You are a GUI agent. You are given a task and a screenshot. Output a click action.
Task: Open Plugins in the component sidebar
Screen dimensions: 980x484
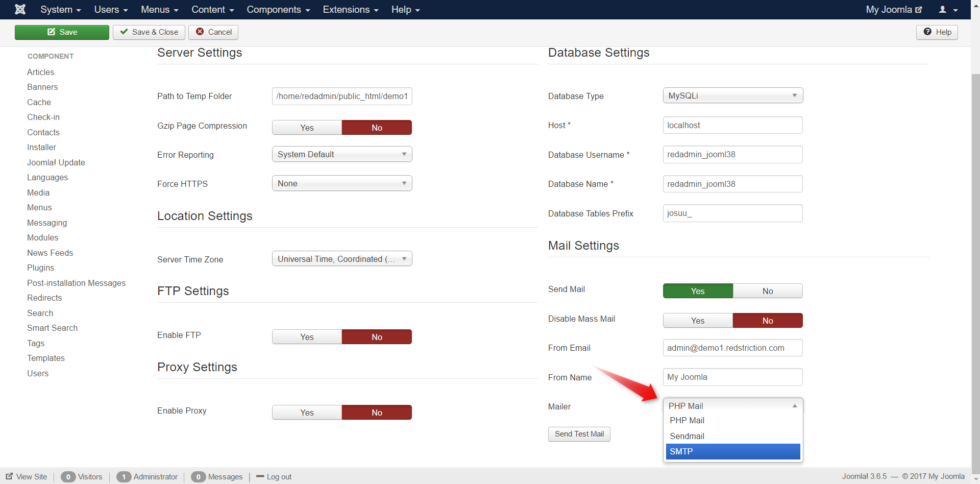(40, 268)
